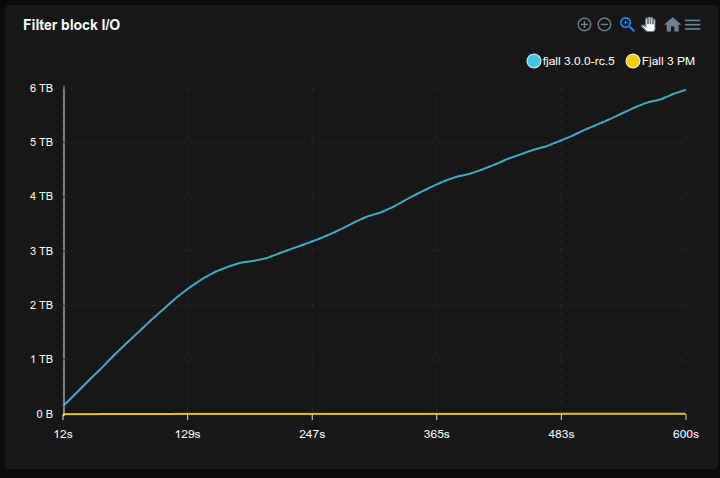Click the blue line's endpoint near 6 TB
Screen dimensions: 720x478
(x=685, y=90)
